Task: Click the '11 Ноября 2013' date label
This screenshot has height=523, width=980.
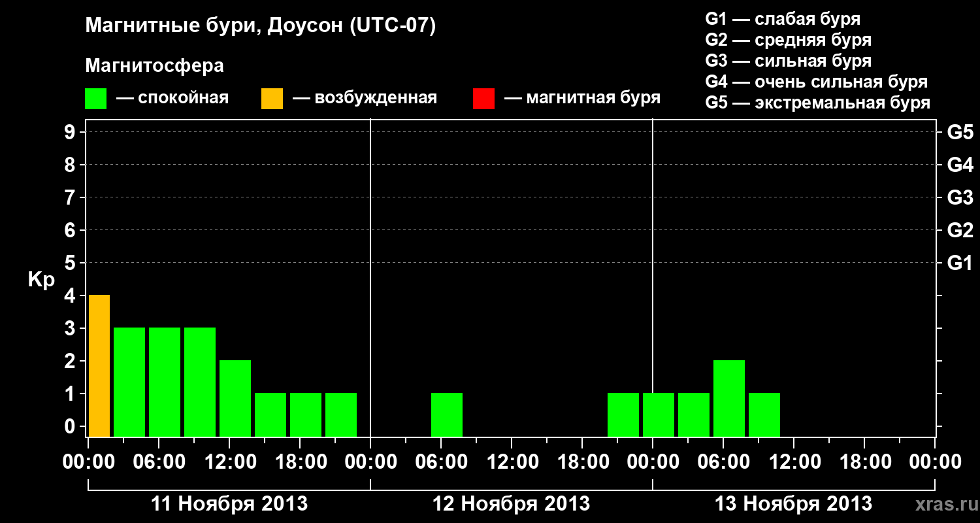Action: pos(229,503)
